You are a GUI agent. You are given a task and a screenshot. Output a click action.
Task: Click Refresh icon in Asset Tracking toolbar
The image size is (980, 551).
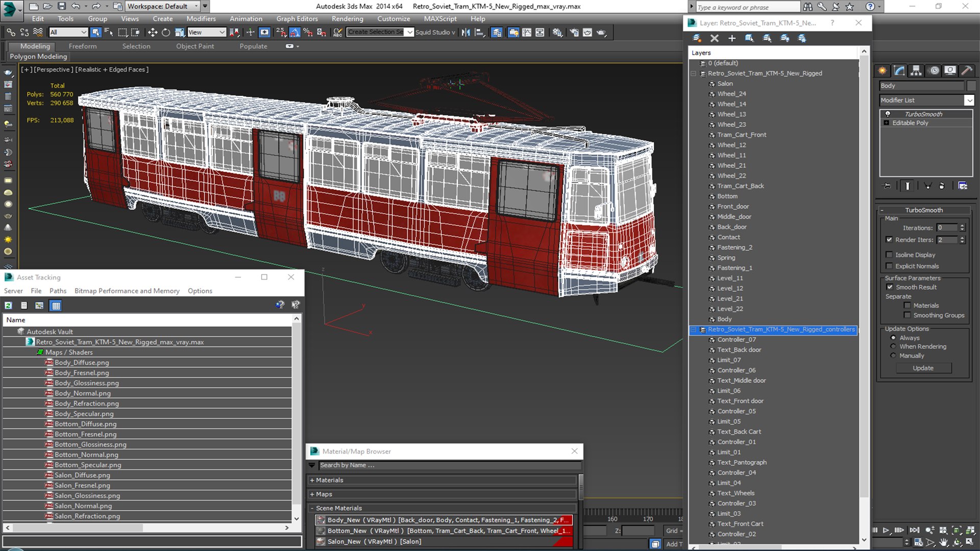pos(8,305)
